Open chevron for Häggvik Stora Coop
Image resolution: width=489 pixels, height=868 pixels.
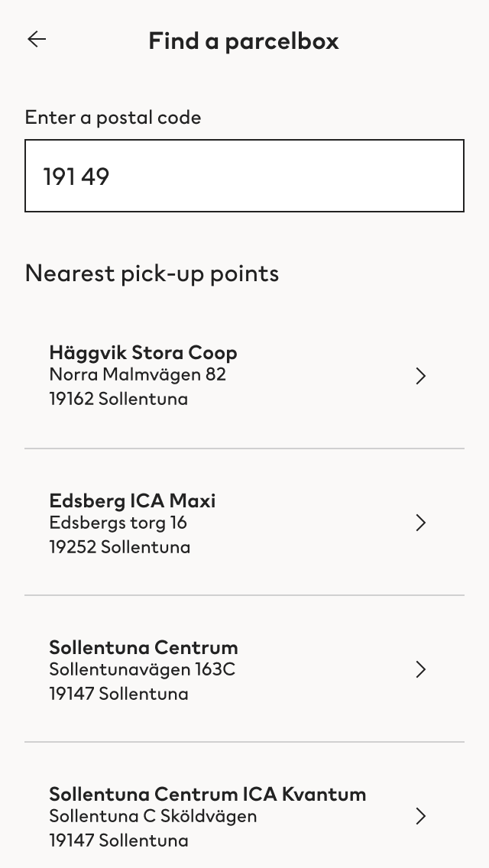pos(421,376)
